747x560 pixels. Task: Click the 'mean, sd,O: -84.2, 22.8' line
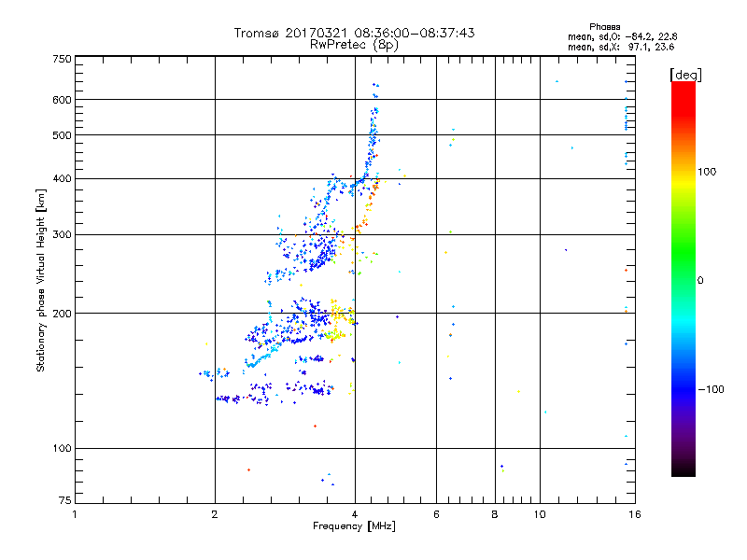click(622, 37)
